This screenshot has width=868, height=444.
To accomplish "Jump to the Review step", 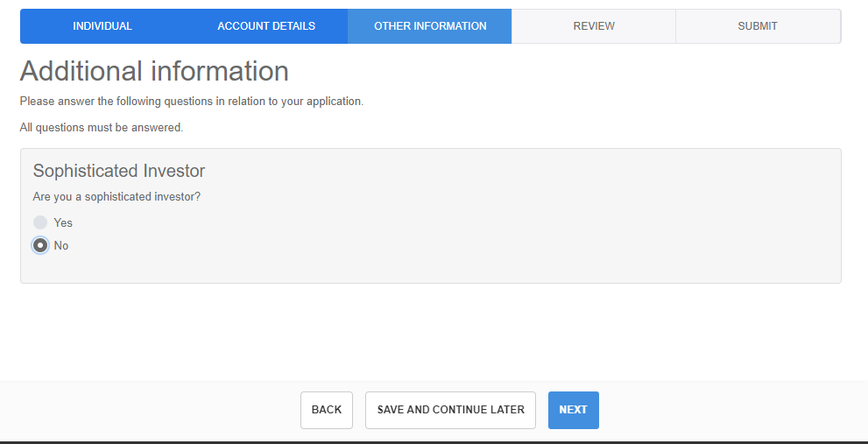I will (594, 26).
